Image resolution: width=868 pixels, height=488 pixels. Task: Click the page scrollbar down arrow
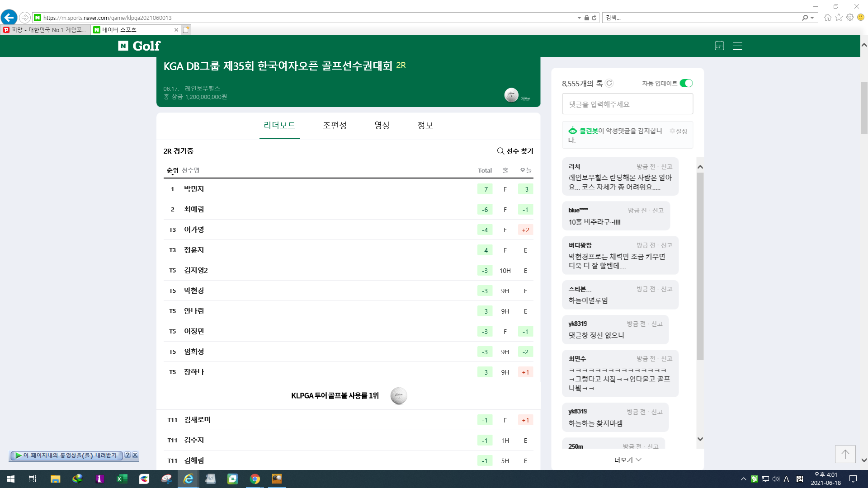[864, 460]
